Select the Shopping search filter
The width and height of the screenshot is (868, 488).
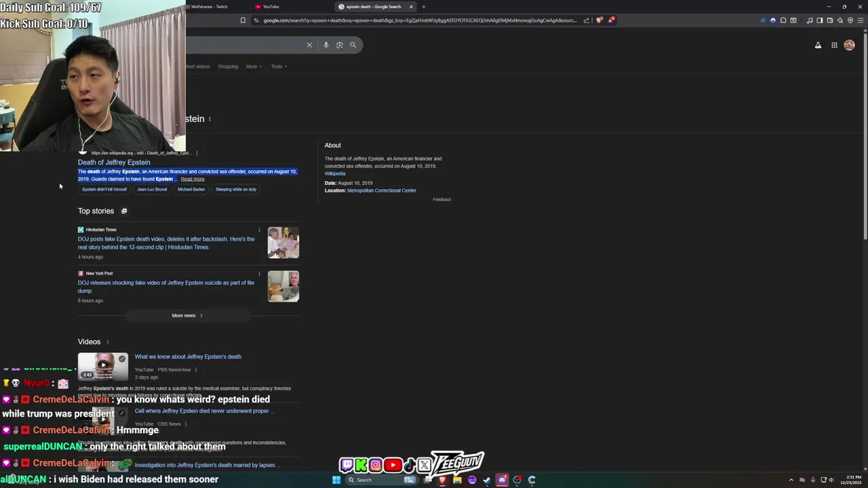pyautogui.click(x=228, y=66)
